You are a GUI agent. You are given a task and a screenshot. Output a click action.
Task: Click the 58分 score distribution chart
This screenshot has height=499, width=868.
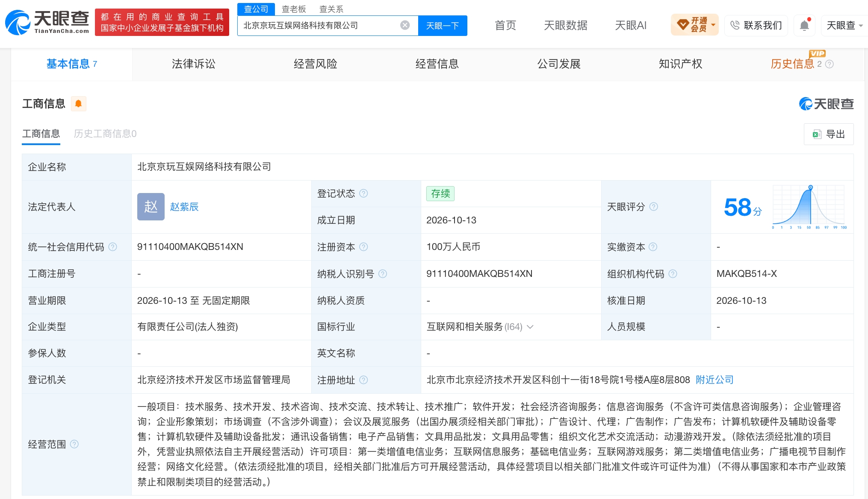coord(809,207)
